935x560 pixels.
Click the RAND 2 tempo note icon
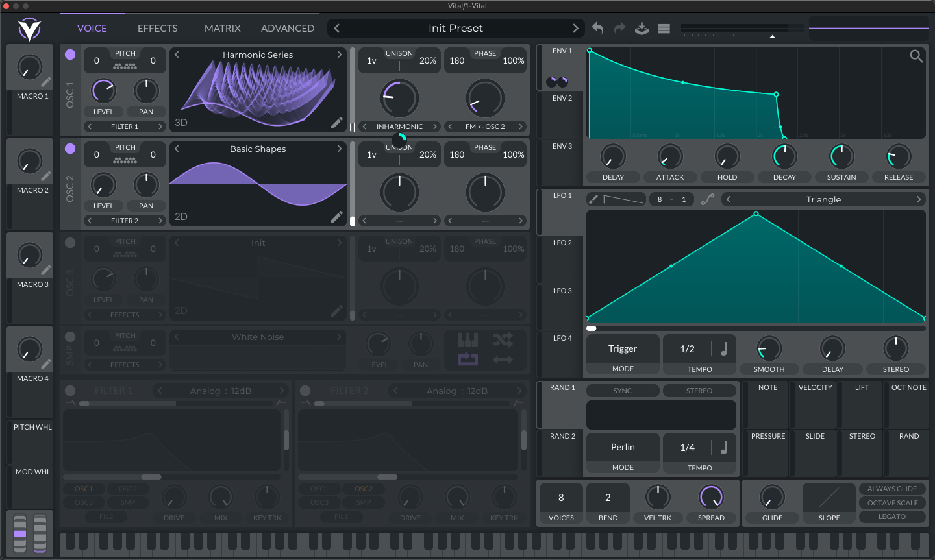tap(724, 447)
